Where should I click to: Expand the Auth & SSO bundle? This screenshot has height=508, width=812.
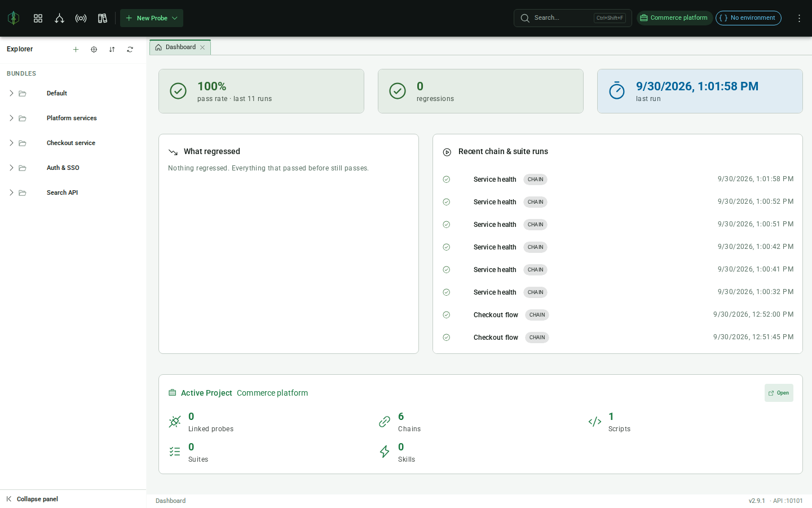click(x=11, y=168)
